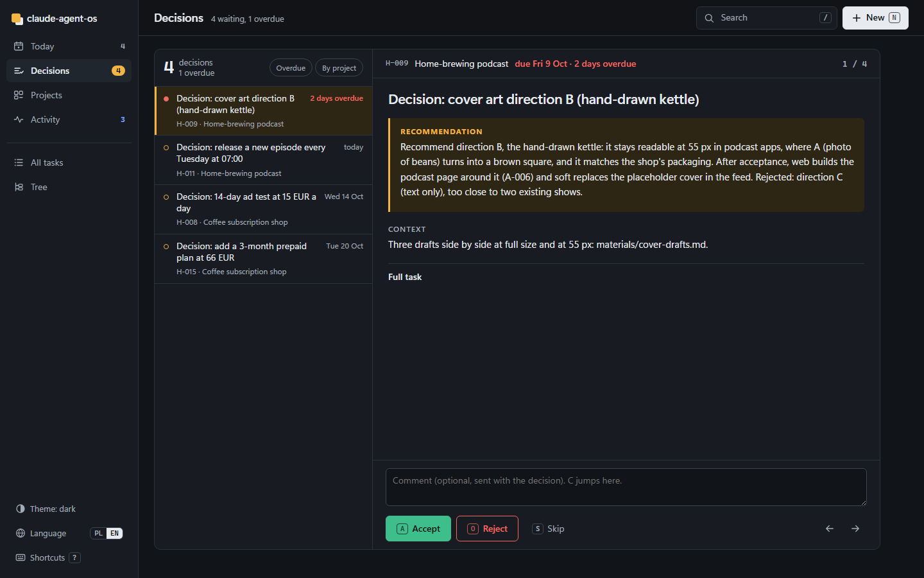Select Tuesday 07:00 release decision

[264, 160]
